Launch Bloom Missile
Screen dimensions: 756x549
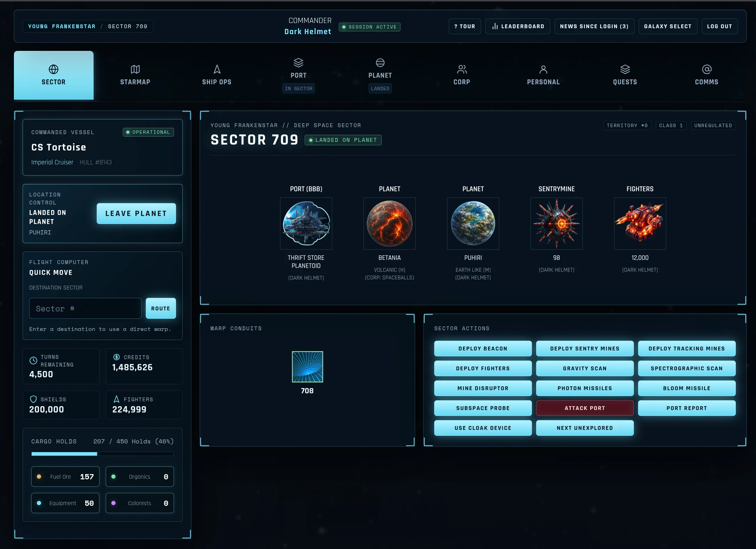pos(687,388)
